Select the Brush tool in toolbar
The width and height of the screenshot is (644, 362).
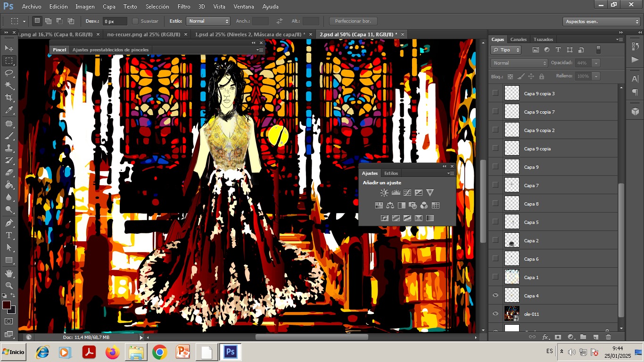9,136
